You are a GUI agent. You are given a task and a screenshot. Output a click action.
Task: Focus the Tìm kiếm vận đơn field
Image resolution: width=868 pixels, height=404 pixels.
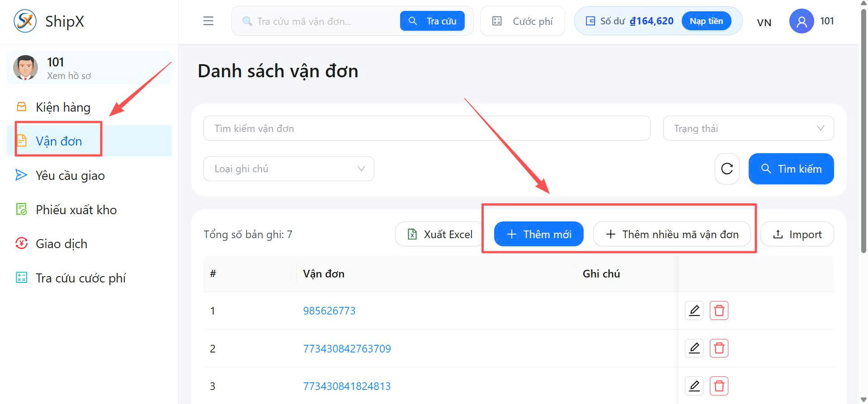[x=427, y=128]
